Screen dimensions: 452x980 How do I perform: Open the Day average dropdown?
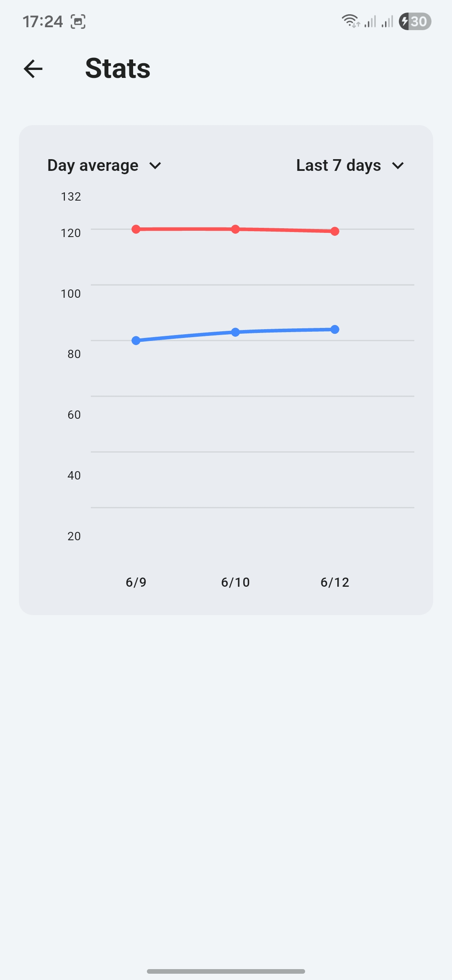[104, 165]
